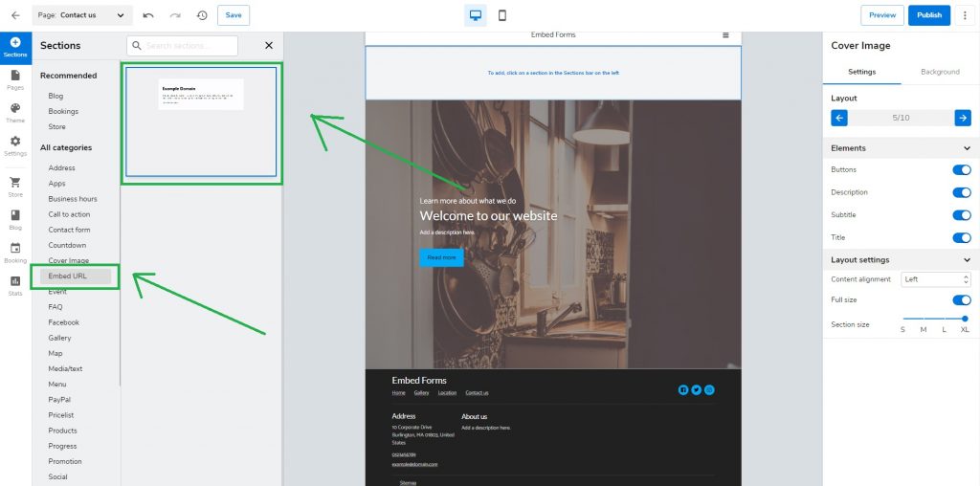Image resolution: width=980 pixels, height=486 pixels.
Task: Open Content alignment dropdown
Action: (x=938, y=279)
